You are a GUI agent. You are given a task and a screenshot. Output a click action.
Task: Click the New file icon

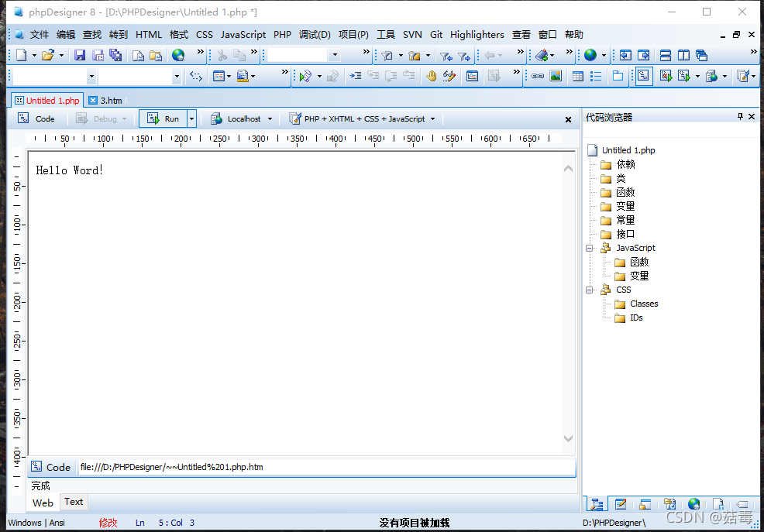(x=22, y=55)
